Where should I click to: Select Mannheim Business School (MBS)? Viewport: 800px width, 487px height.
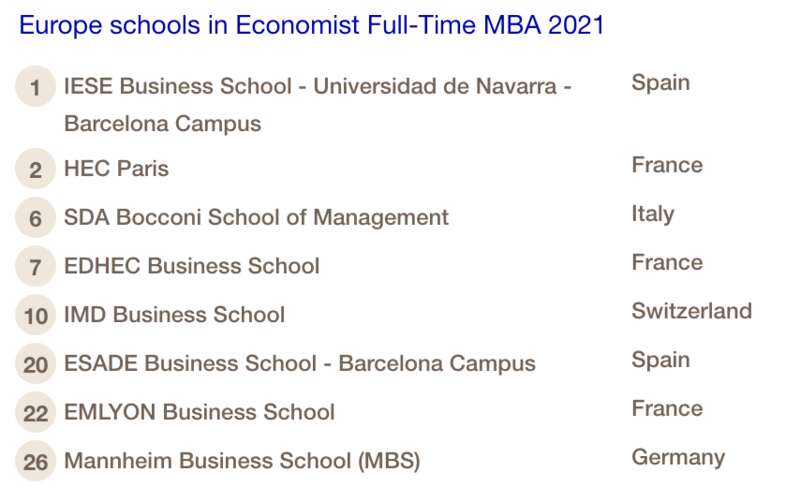point(242,461)
